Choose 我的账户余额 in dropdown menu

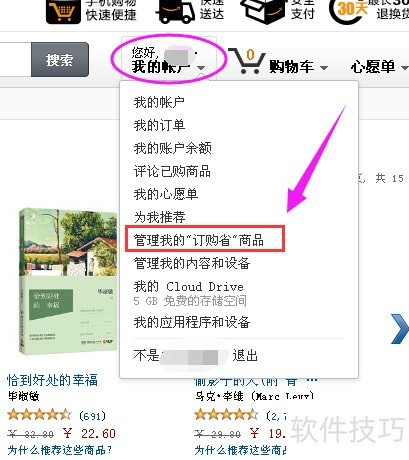(x=173, y=148)
